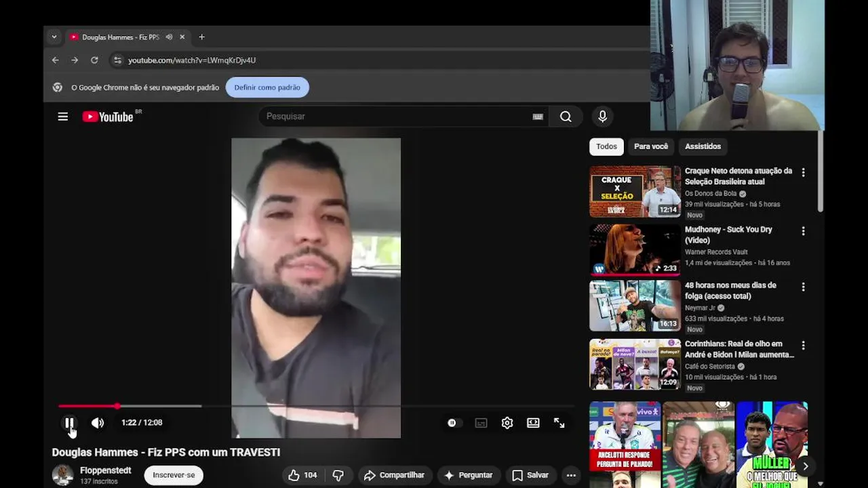The height and width of the screenshot is (488, 868).
Task: Click the video time display 1:22 / 12:08
Action: (x=142, y=423)
